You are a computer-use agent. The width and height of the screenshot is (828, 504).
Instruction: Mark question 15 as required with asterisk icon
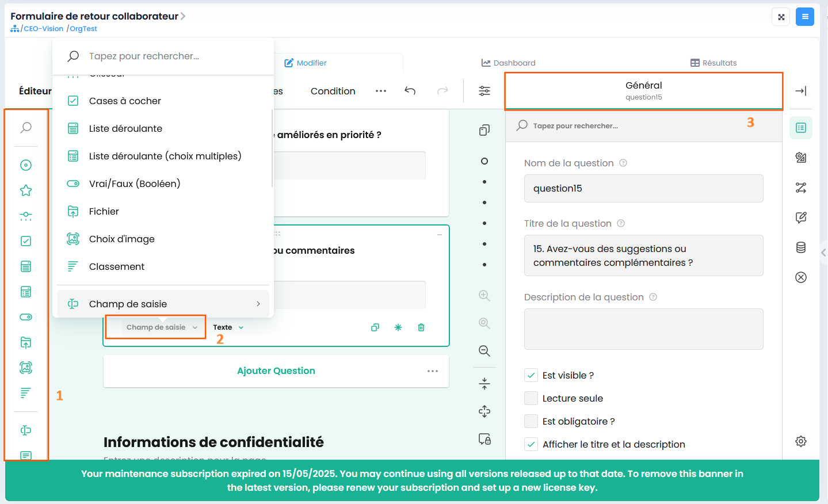coord(398,327)
